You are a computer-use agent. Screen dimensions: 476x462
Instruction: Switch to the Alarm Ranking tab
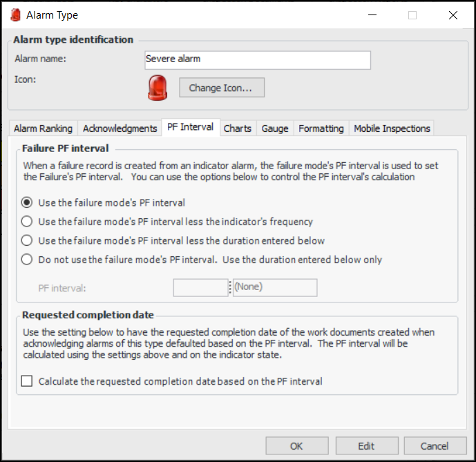tap(43, 128)
